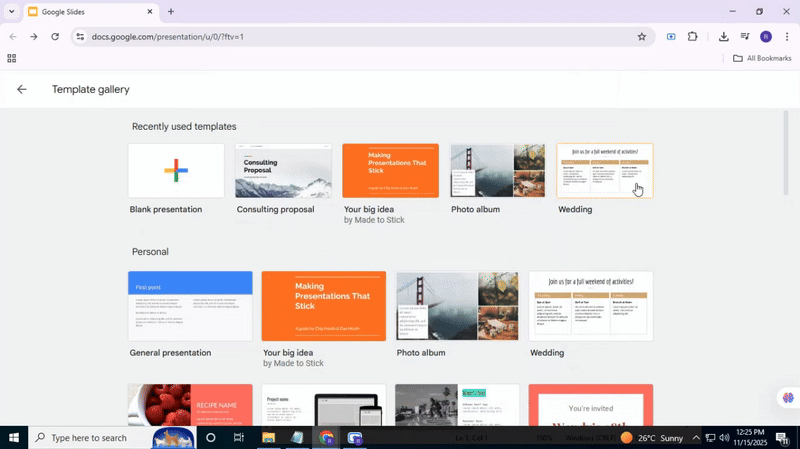
Task: Reload the page with the refresh icon
Action: coord(55,37)
